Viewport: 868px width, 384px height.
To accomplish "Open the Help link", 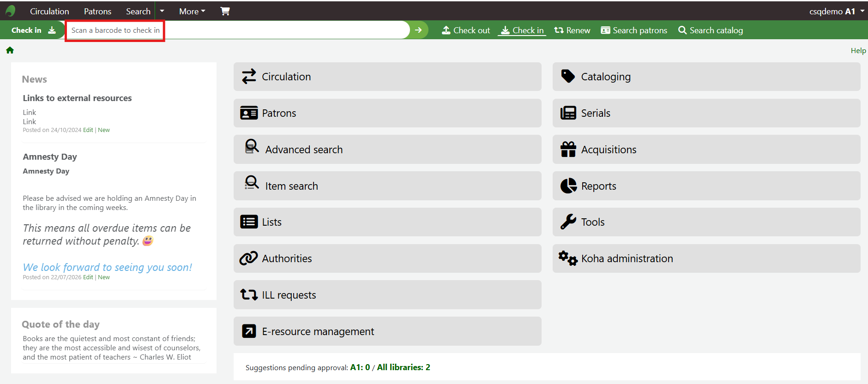I will click(858, 51).
